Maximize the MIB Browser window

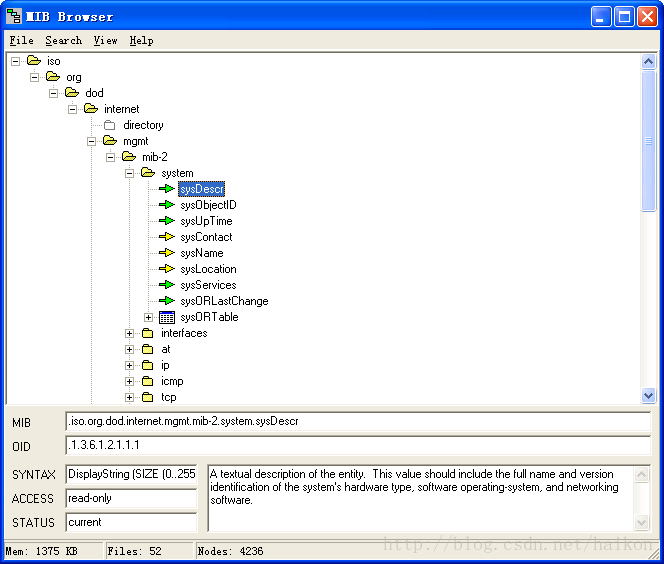point(625,17)
